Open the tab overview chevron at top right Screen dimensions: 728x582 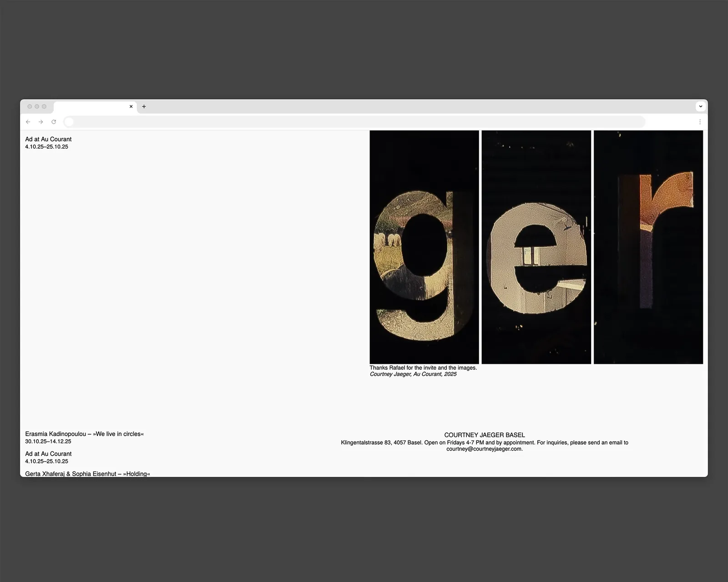tap(701, 106)
